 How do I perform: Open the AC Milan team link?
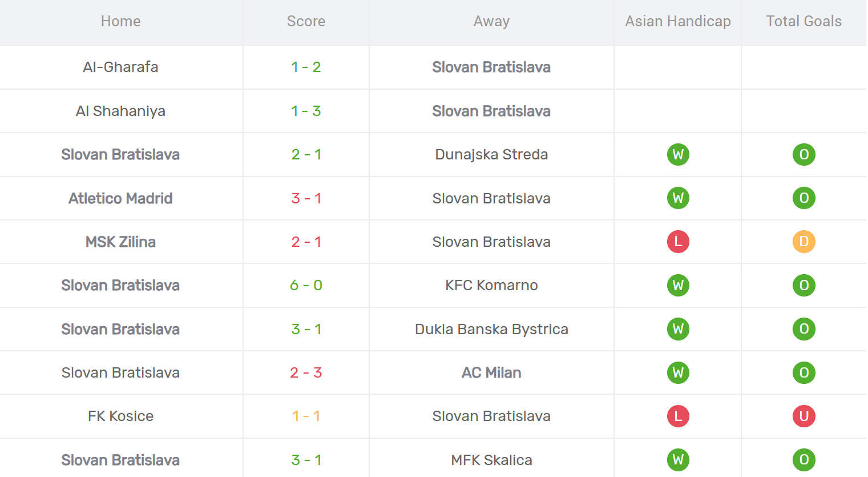click(x=491, y=372)
